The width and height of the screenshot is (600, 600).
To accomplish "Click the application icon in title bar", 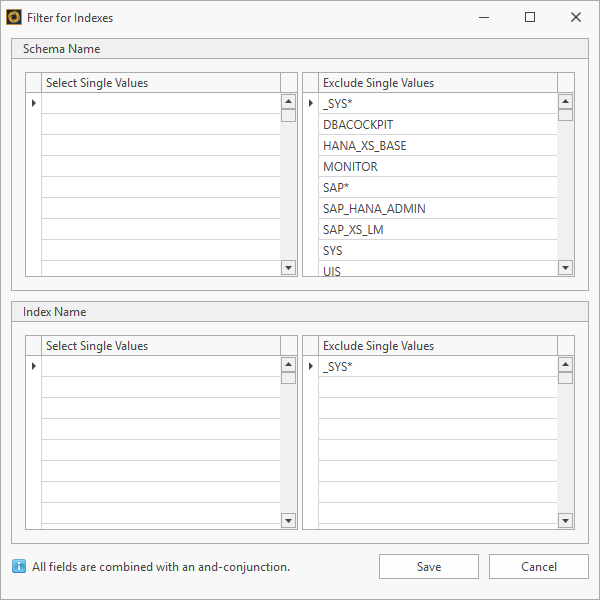I will 15,17.
